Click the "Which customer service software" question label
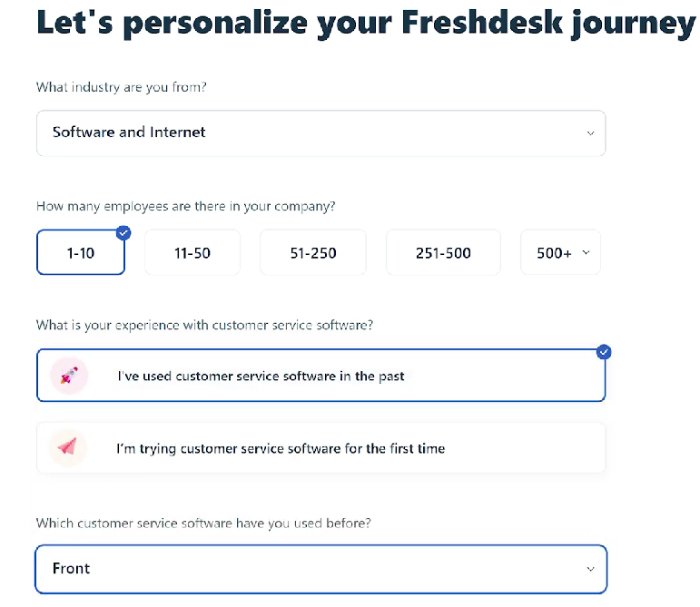Screen dimensions: 700x607 [x=203, y=524]
